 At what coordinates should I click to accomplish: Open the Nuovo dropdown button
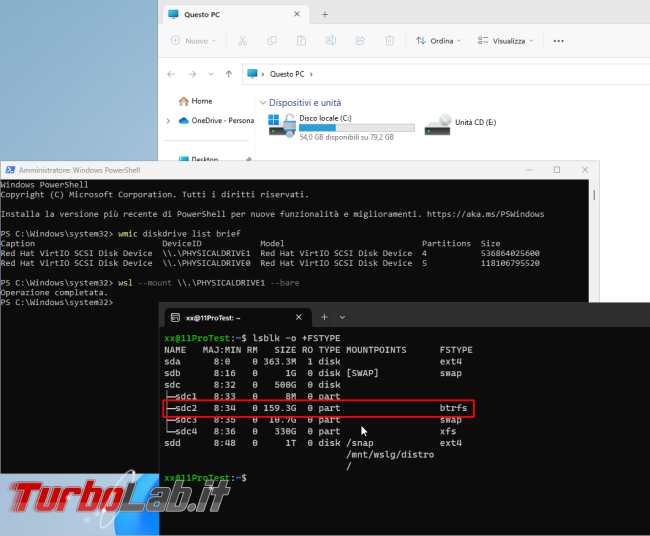194,41
